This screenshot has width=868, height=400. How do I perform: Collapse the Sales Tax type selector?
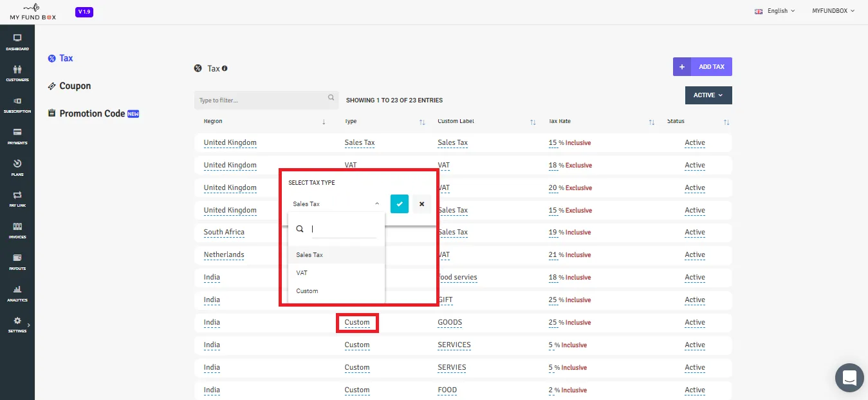tap(335, 204)
